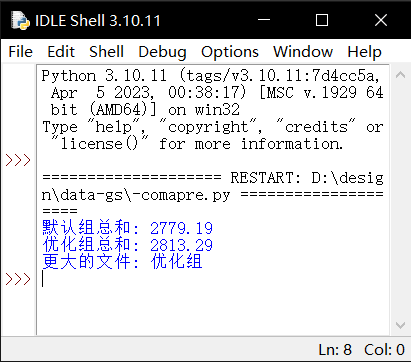Click the '"license()" for more information.' line
This screenshot has height=362, width=411.
point(196,144)
